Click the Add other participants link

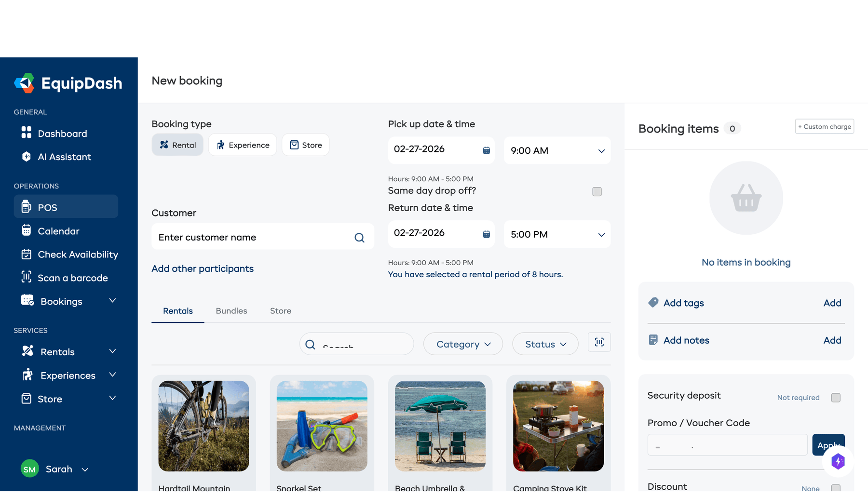[203, 269]
